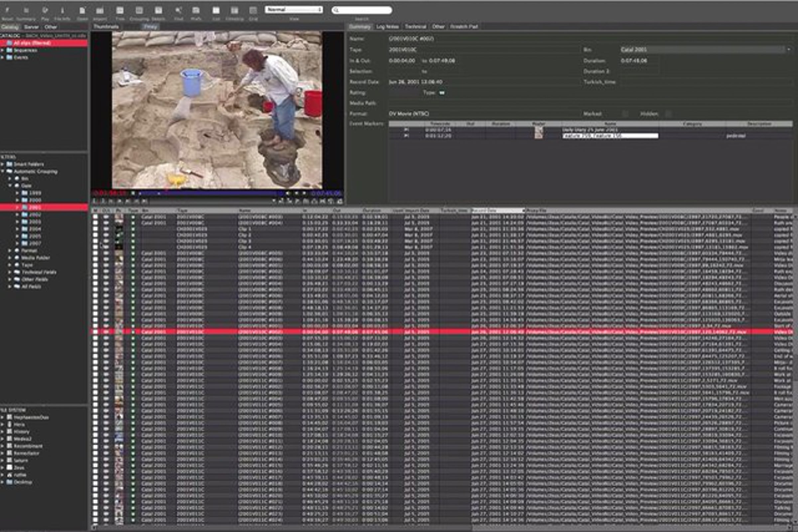This screenshot has height=532, width=798.
Task: Open the Find tool icon
Action: 179,11
